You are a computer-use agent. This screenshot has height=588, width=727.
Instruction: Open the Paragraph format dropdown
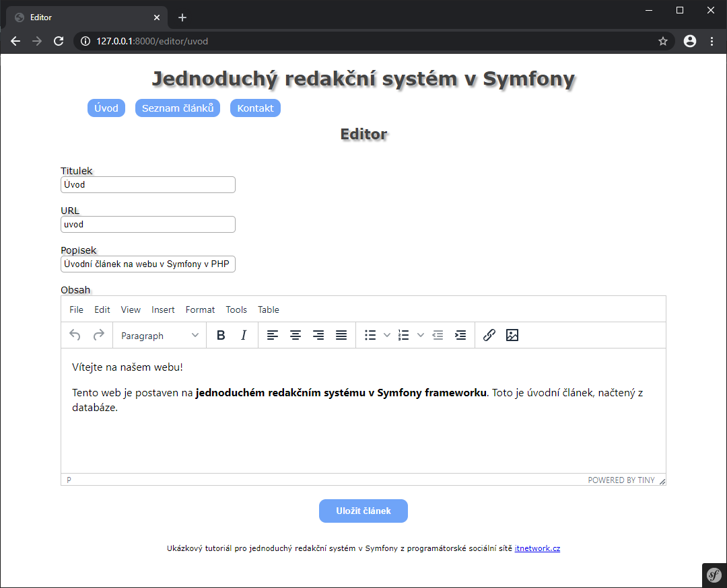[160, 336]
